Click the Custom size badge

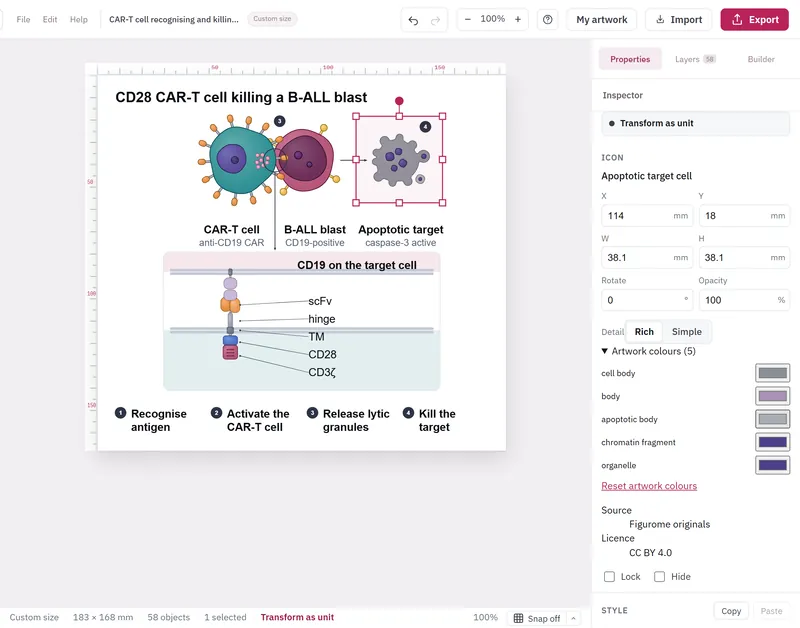click(x=272, y=19)
